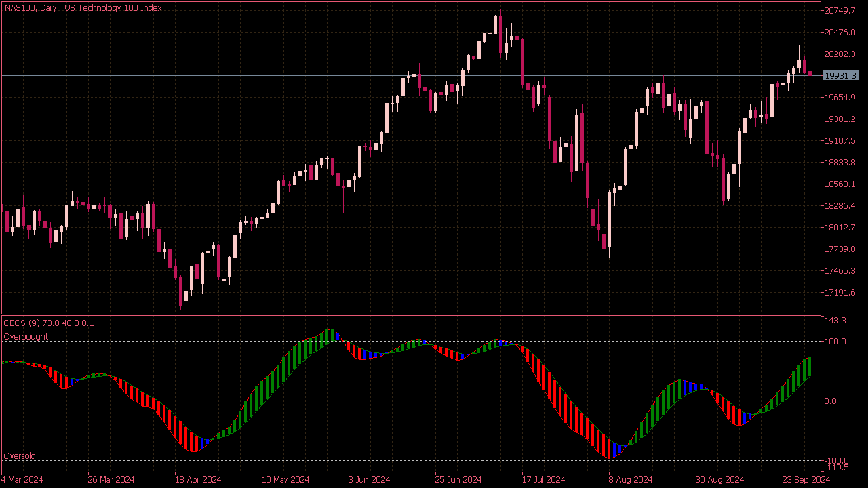Click the 25 Jun 2024 date label
Image resolution: width=868 pixels, height=488 pixels.
point(458,480)
